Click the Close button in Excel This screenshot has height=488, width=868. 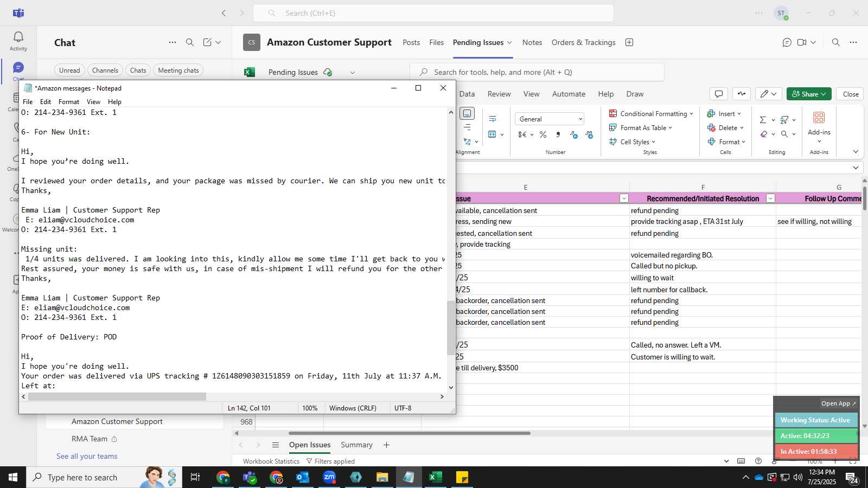[x=851, y=94]
